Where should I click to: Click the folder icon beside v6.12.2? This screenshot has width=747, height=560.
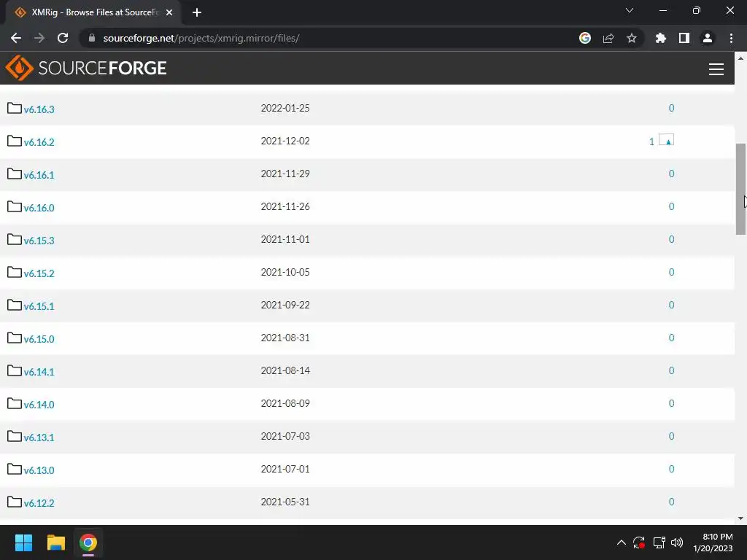pyautogui.click(x=15, y=502)
